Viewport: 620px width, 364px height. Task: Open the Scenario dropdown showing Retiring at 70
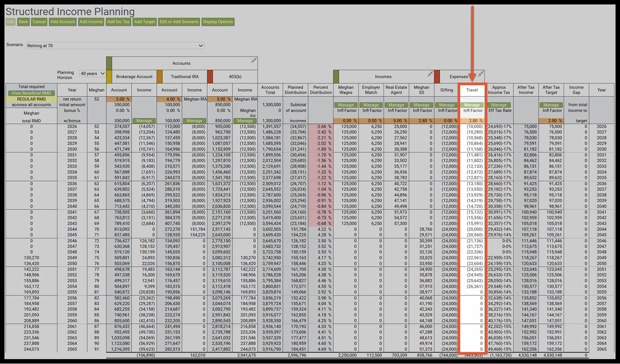[115, 46]
